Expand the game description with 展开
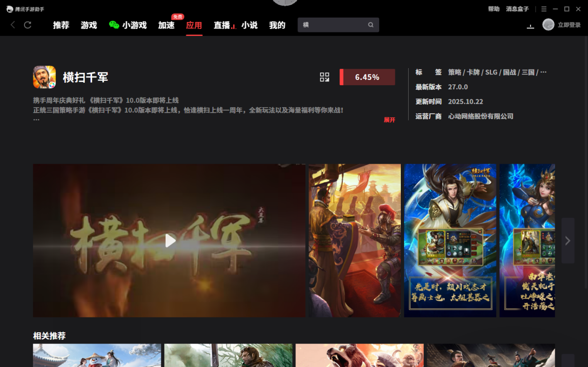Screen dimensions: 588x367 389,120
